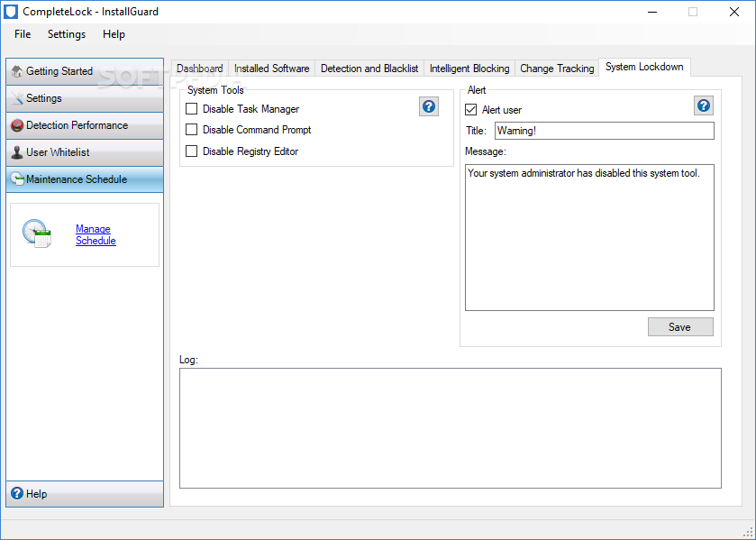The width and height of the screenshot is (756, 540).
Task: Open Settings sidebar section
Action: pyautogui.click(x=85, y=98)
